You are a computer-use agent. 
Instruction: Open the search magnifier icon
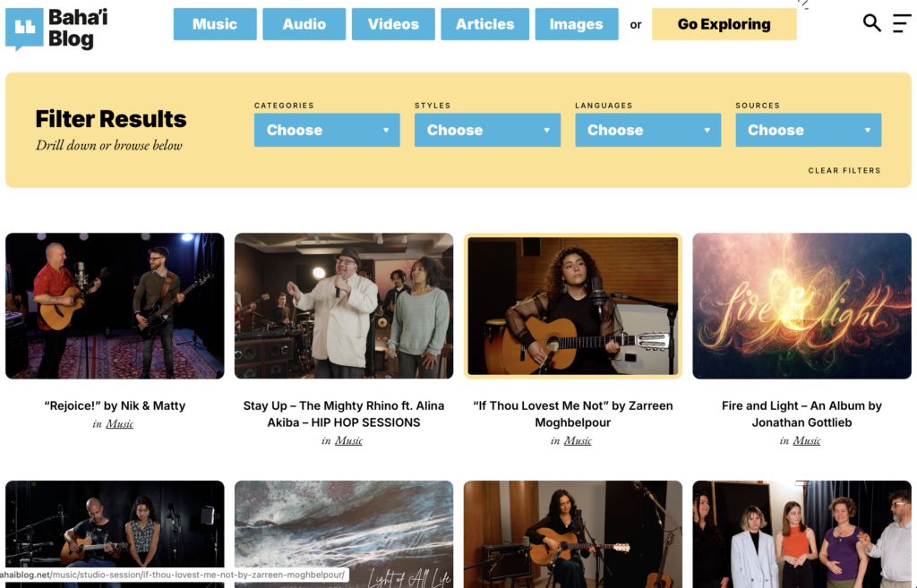click(871, 23)
